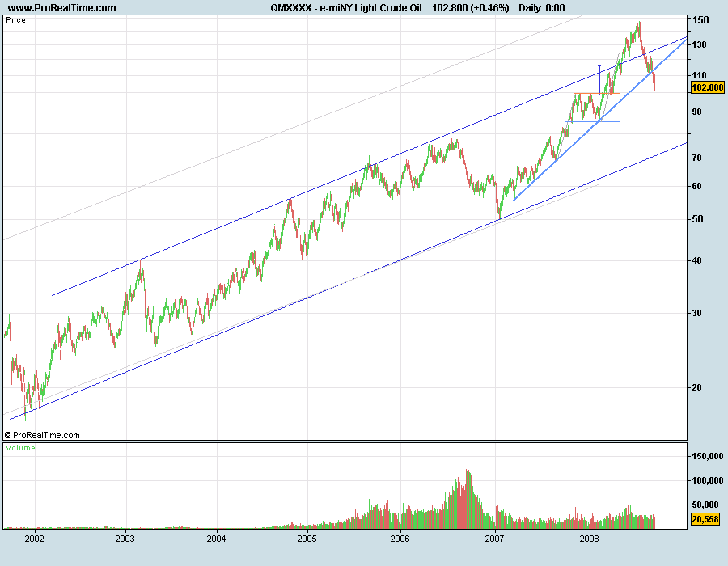This screenshot has width=728, height=566.
Task: Click the Price panel label
Action: [x=15, y=20]
